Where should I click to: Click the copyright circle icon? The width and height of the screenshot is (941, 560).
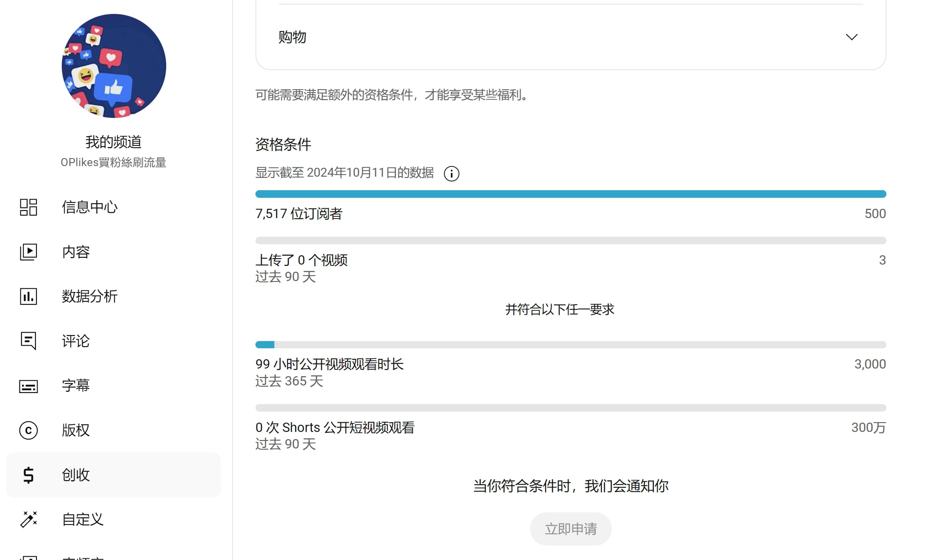pyautogui.click(x=28, y=430)
